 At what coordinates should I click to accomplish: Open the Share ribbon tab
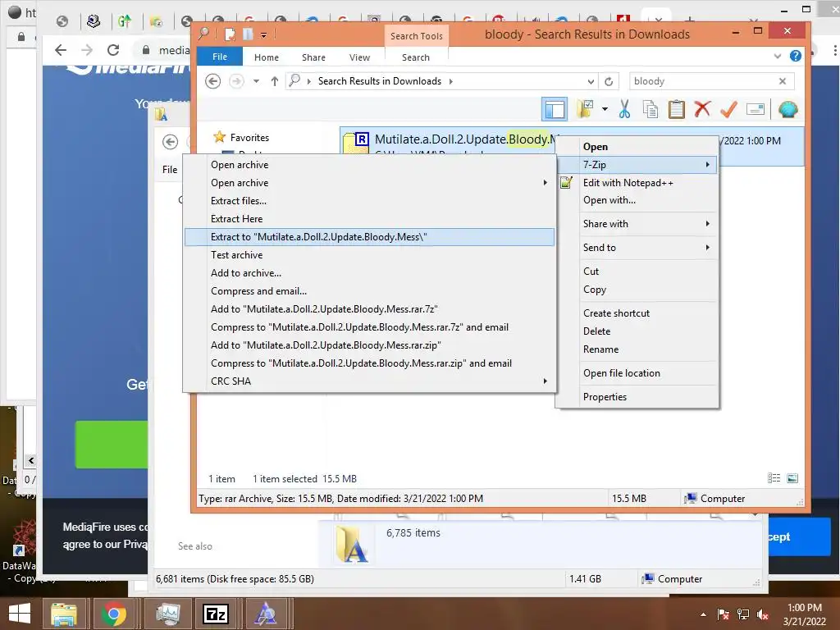(313, 57)
